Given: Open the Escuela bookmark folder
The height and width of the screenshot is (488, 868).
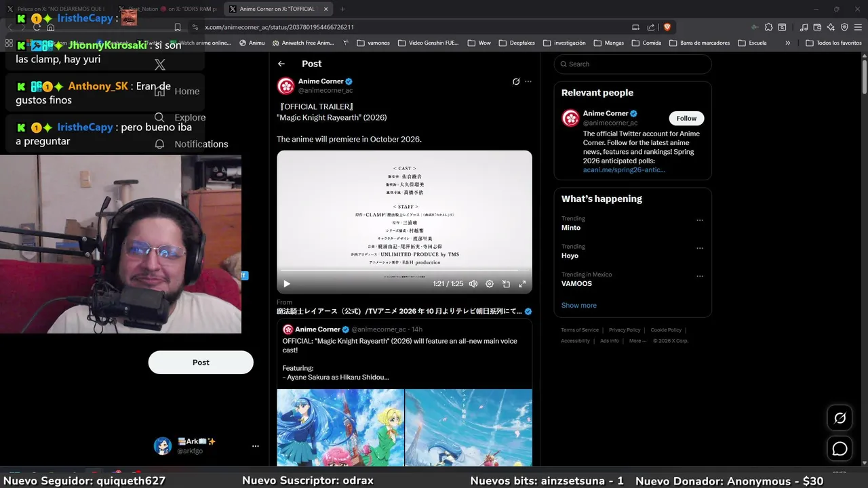Looking at the screenshot, I should pos(753,43).
